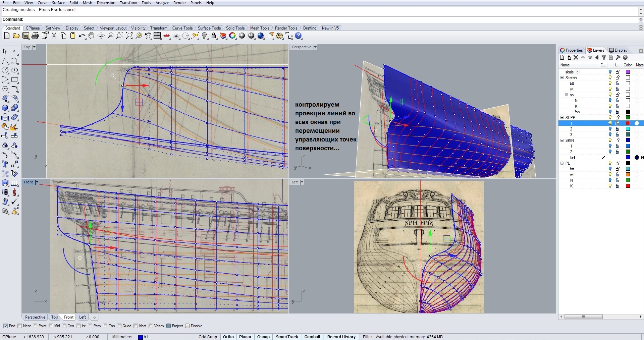Select the Polyline tool in left sidebar
Image resolution: width=644 pixels, height=340 pixels.
tap(5, 61)
